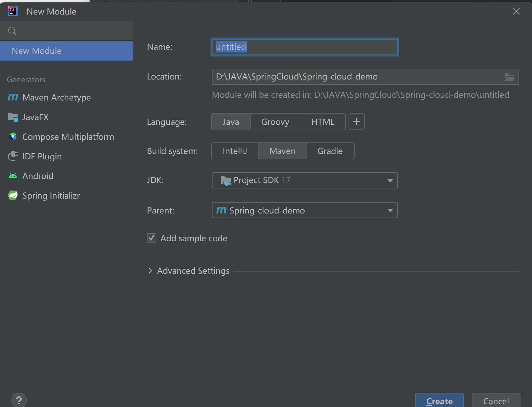Click Maven m icon in Parent field
The image size is (532, 407).
pos(221,210)
